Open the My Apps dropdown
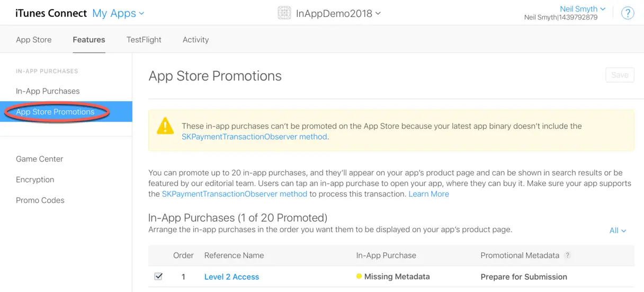 pos(118,13)
